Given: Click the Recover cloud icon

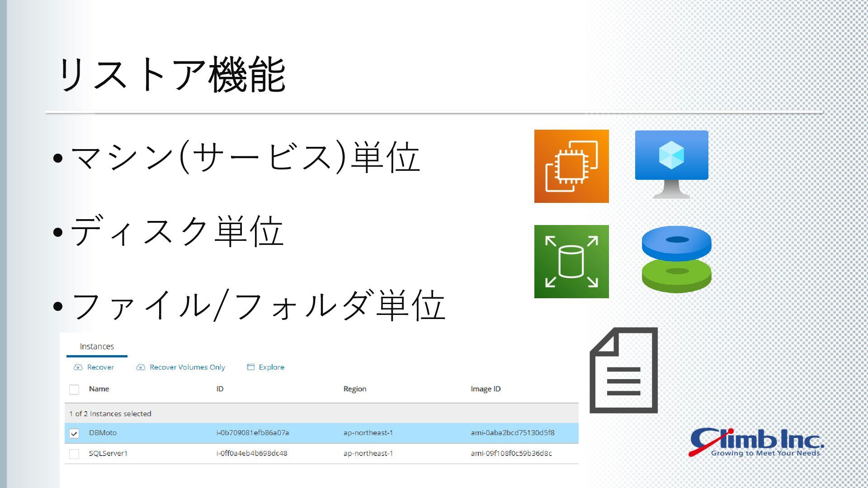Looking at the screenshot, I should 78,367.
